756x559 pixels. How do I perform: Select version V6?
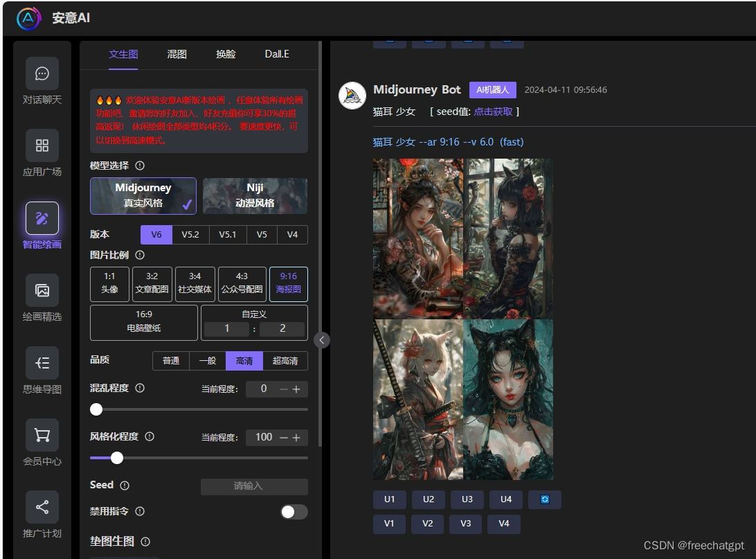click(x=156, y=235)
